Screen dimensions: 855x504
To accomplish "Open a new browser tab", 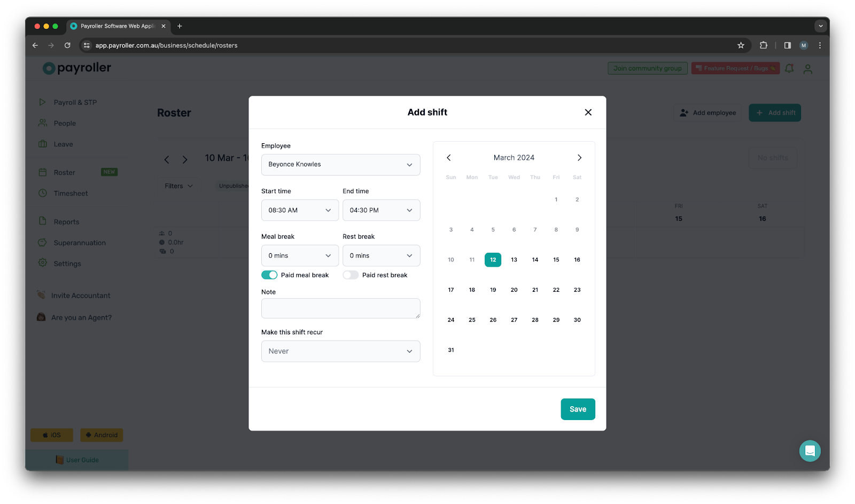I will [180, 26].
